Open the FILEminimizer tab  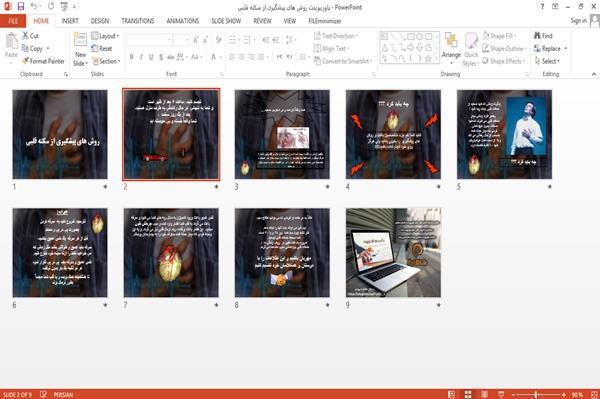[x=325, y=21]
